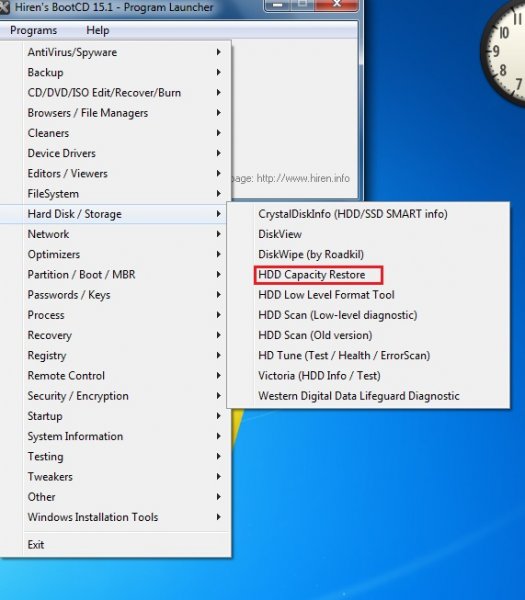Viewport: 525px width, 600px height.
Task: Open the System Information submenu
Action: coord(115,437)
